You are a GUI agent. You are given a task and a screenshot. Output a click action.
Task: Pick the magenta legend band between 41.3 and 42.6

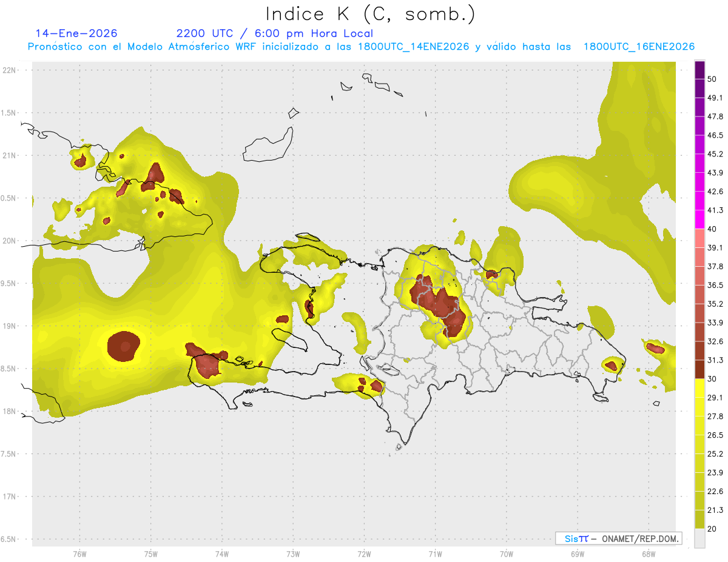700,201
